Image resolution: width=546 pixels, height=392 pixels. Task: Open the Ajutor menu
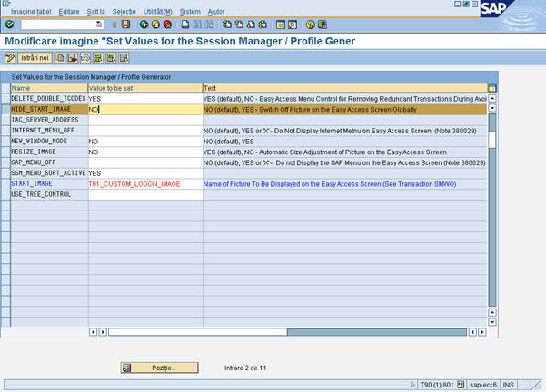click(216, 12)
